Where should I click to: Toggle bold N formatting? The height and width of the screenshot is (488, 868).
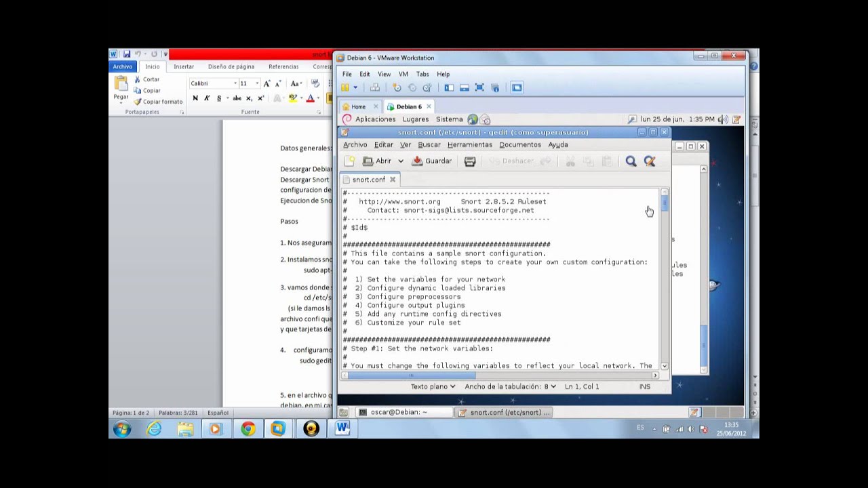pyautogui.click(x=195, y=98)
